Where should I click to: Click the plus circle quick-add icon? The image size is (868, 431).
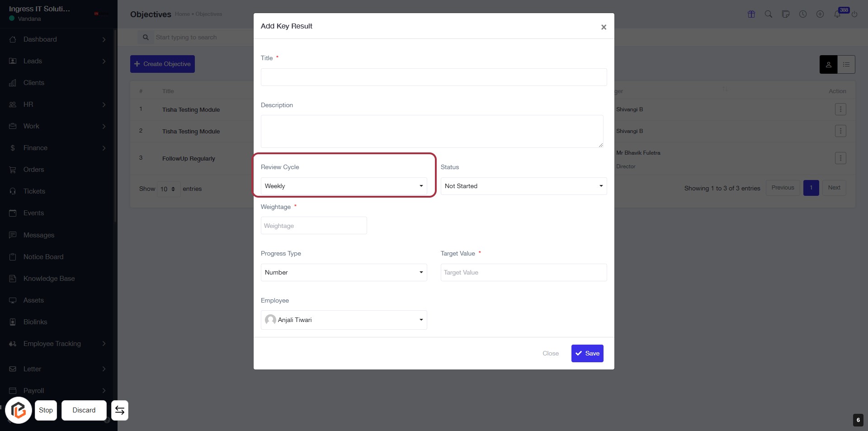(820, 14)
